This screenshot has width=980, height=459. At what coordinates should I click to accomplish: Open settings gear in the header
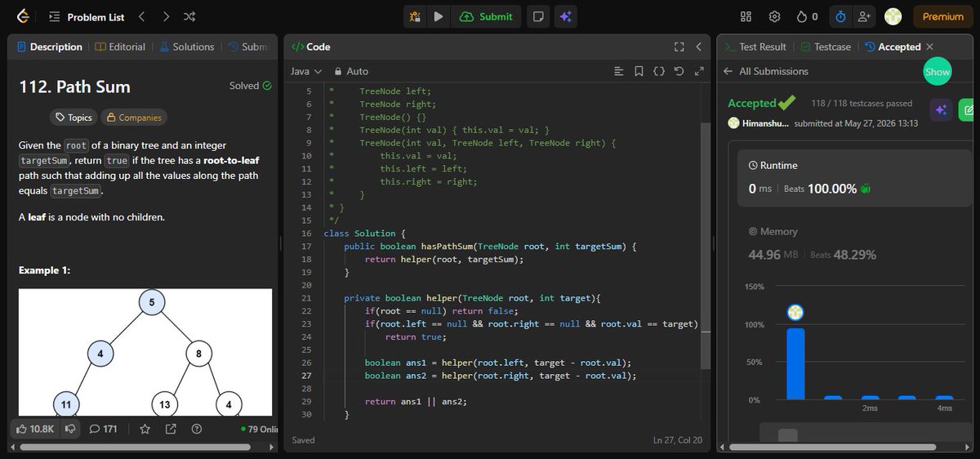774,16
